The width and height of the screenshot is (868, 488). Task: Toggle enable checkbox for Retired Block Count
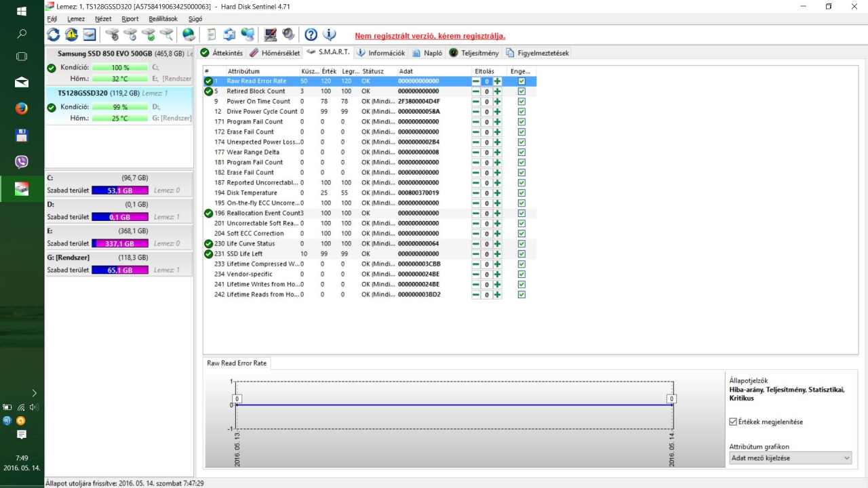click(521, 91)
